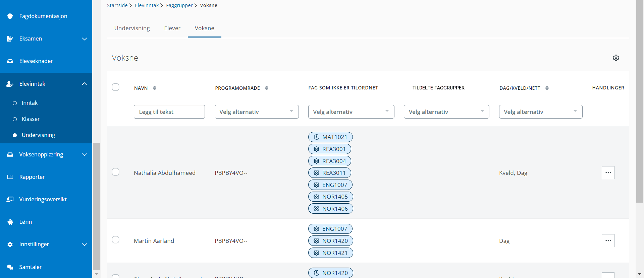Go to Startside breadcrumb link

tap(117, 5)
